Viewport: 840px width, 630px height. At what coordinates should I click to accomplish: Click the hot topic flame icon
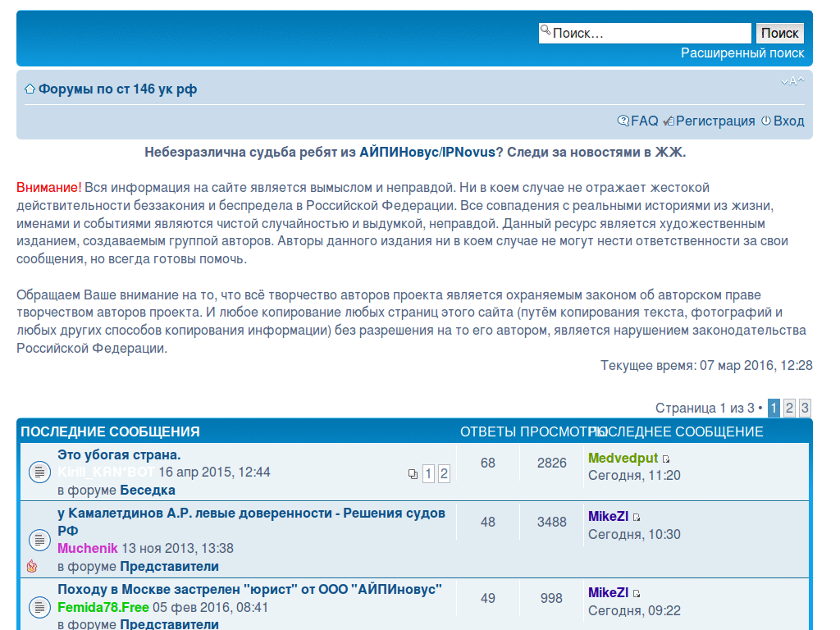32,566
